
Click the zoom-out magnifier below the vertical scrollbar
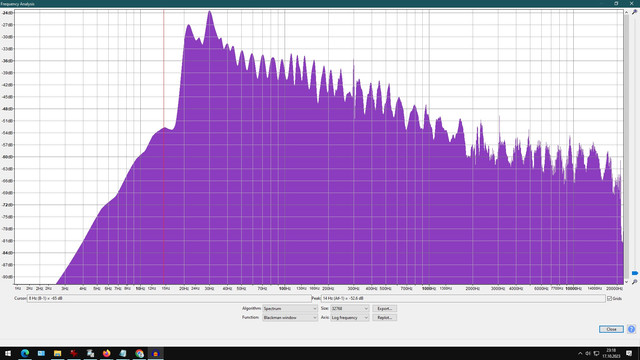pos(634,282)
